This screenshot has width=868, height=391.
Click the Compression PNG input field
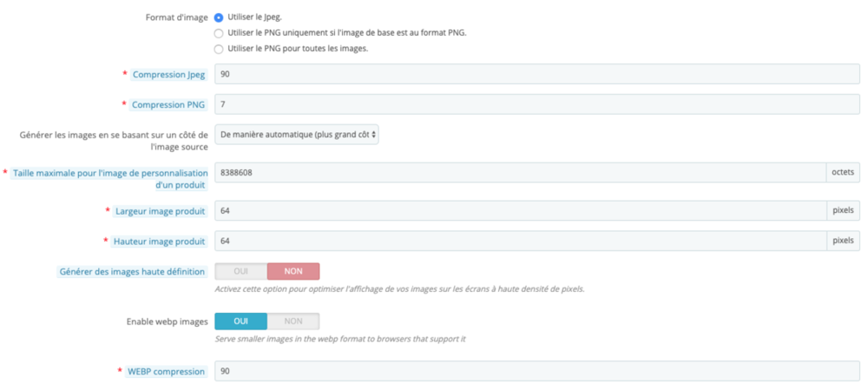coord(536,104)
